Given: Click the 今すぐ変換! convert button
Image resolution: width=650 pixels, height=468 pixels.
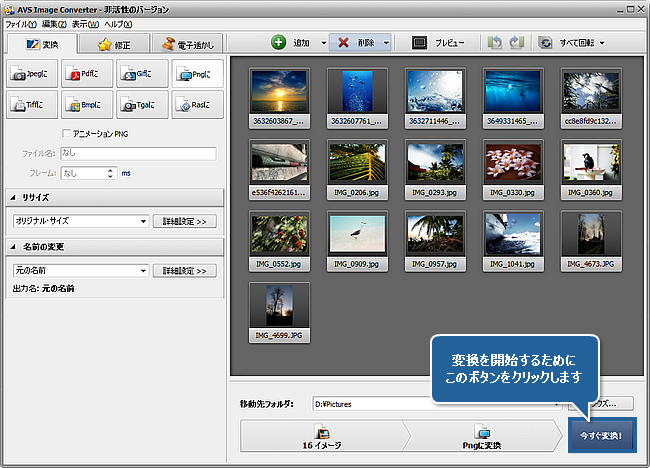Looking at the screenshot, I should pyautogui.click(x=601, y=436).
